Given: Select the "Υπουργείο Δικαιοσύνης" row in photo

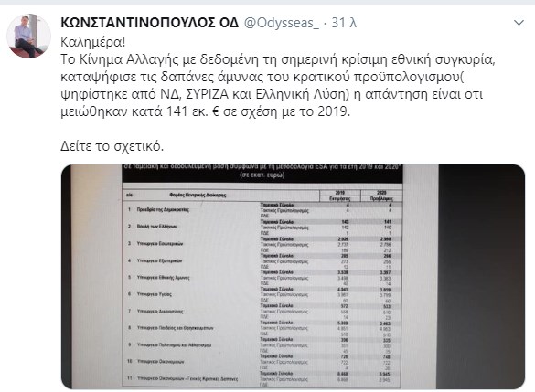Looking at the screenshot, I should [262, 311].
